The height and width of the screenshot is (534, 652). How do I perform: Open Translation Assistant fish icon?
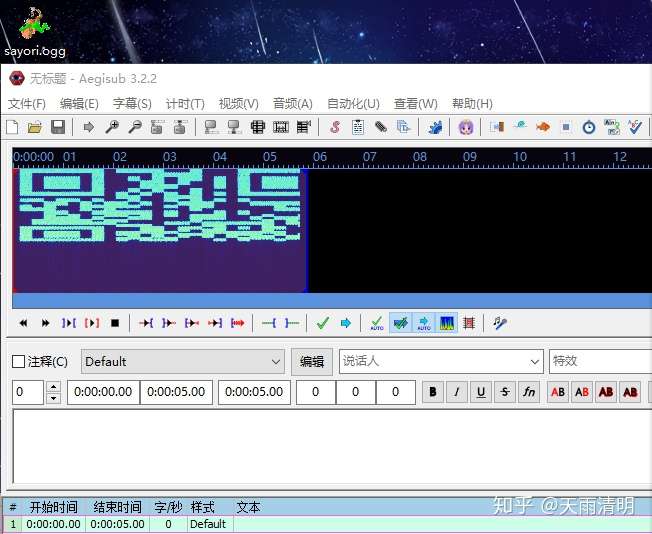click(543, 127)
